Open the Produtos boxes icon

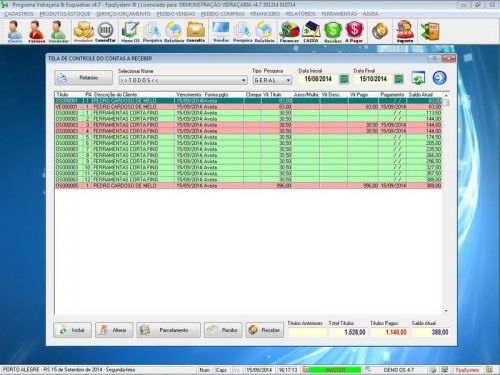coord(83,31)
